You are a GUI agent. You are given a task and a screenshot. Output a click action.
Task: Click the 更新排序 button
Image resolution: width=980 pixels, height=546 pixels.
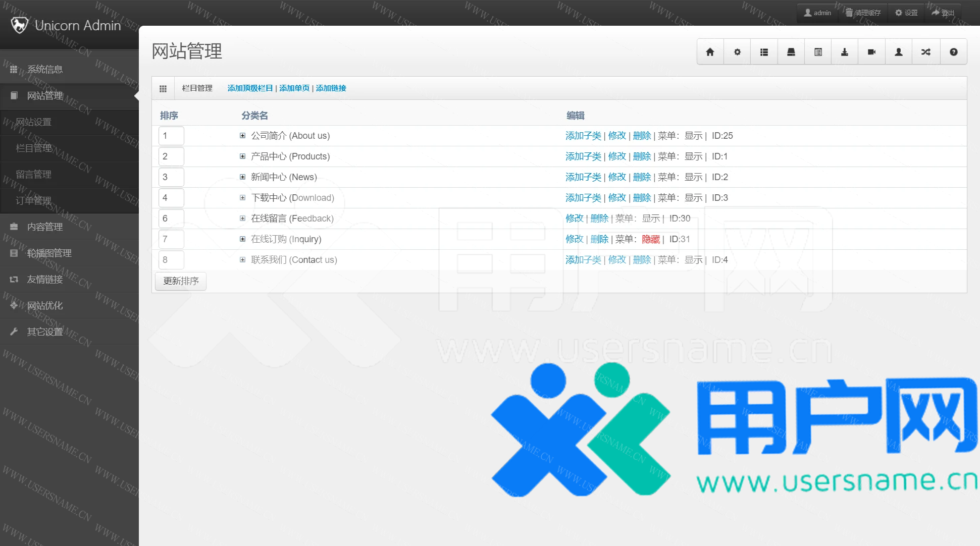[181, 281]
